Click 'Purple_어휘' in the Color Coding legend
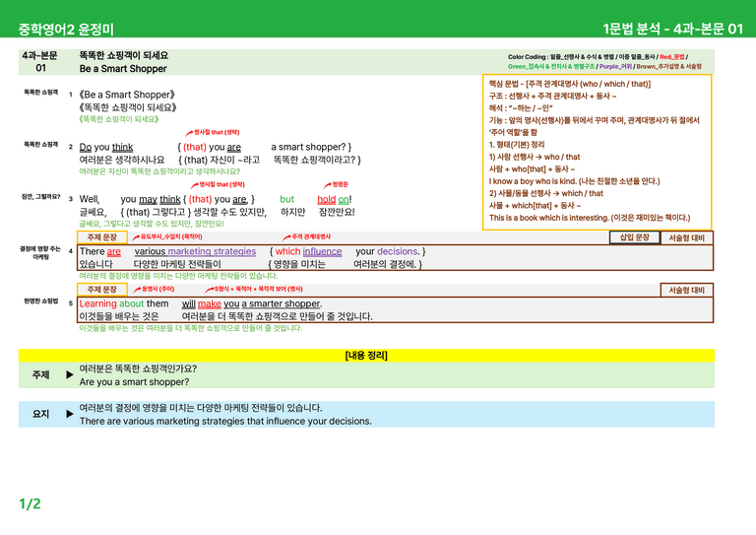 615,67
